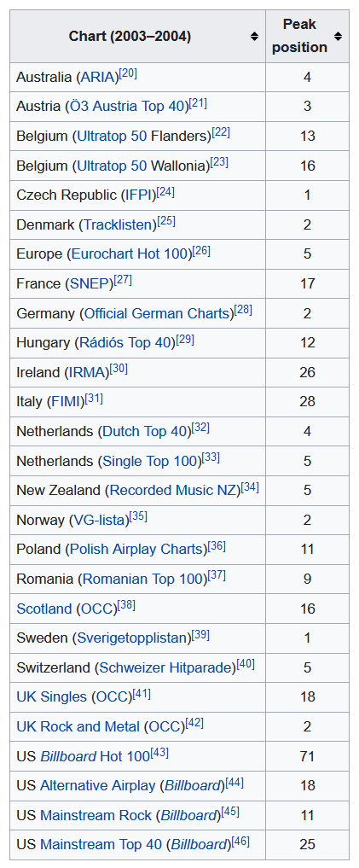Open the ARIA link

[98, 77]
